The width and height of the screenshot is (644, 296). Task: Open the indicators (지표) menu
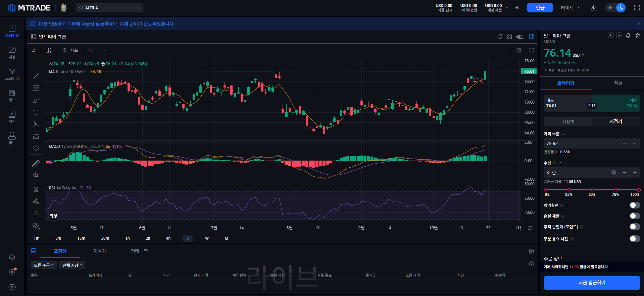click(x=70, y=50)
